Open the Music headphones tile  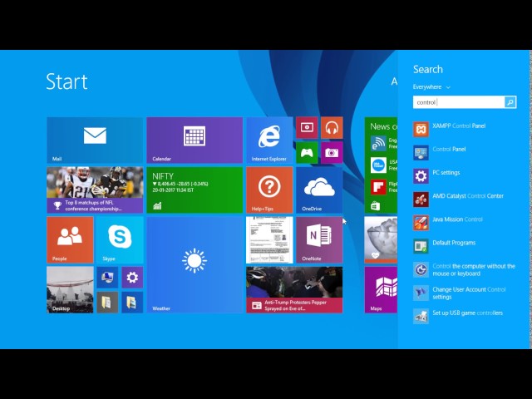click(x=332, y=127)
